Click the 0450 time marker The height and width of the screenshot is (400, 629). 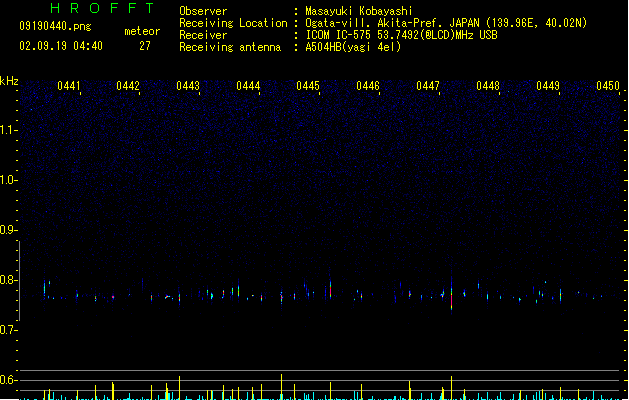tap(608, 86)
